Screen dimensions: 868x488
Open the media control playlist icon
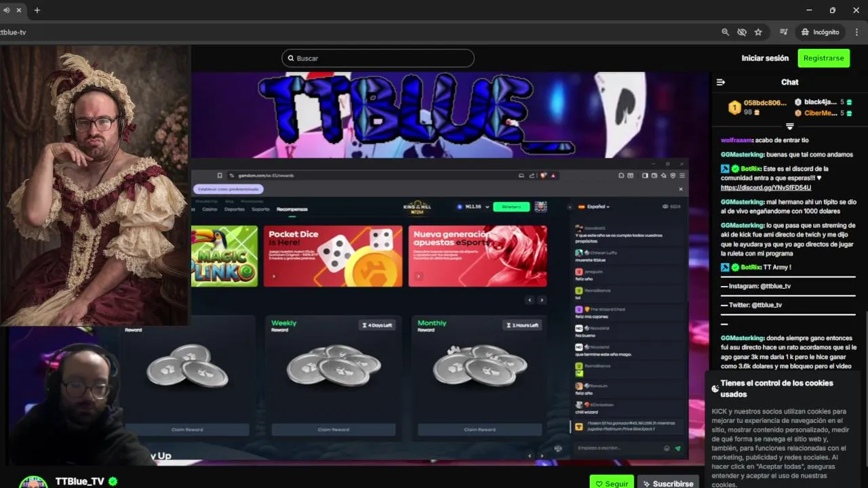pyautogui.click(x=783, y=32)
